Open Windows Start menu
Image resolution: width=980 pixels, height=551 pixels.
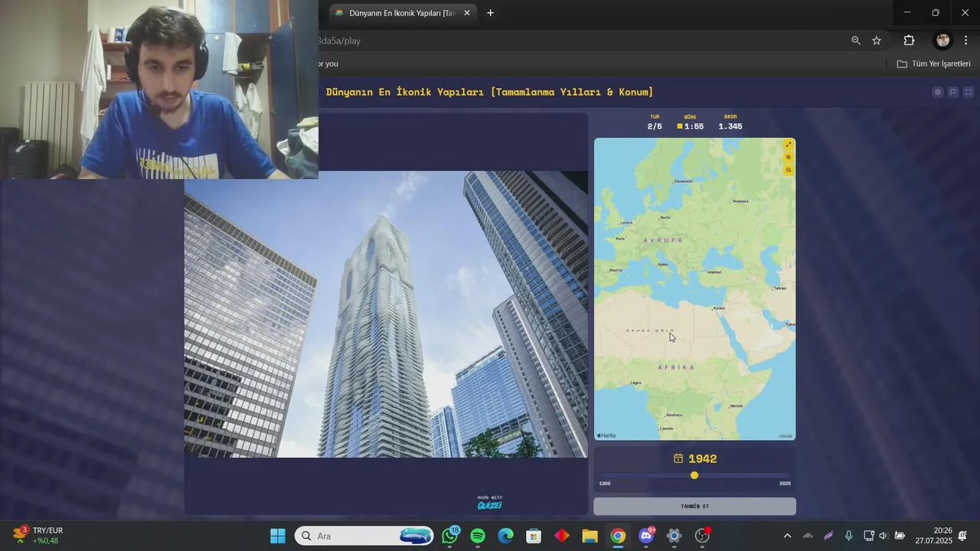tap(278, 536)
